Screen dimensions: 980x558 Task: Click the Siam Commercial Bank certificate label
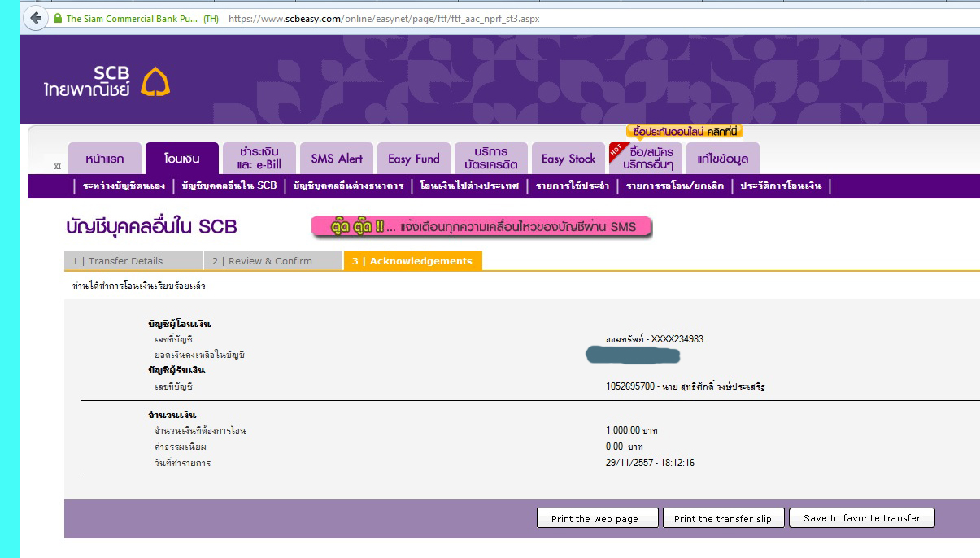coord(142,18)
